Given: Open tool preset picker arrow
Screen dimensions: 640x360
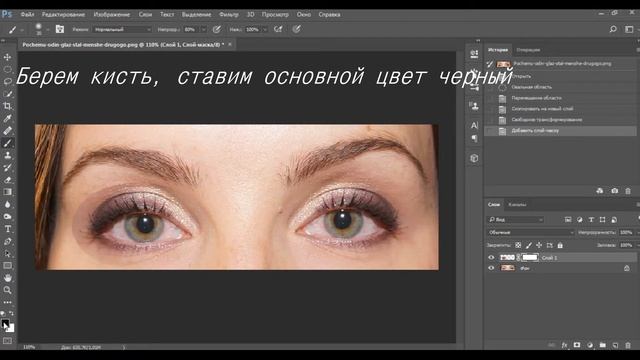Looking at the screenshot, I should pos(22,30).
